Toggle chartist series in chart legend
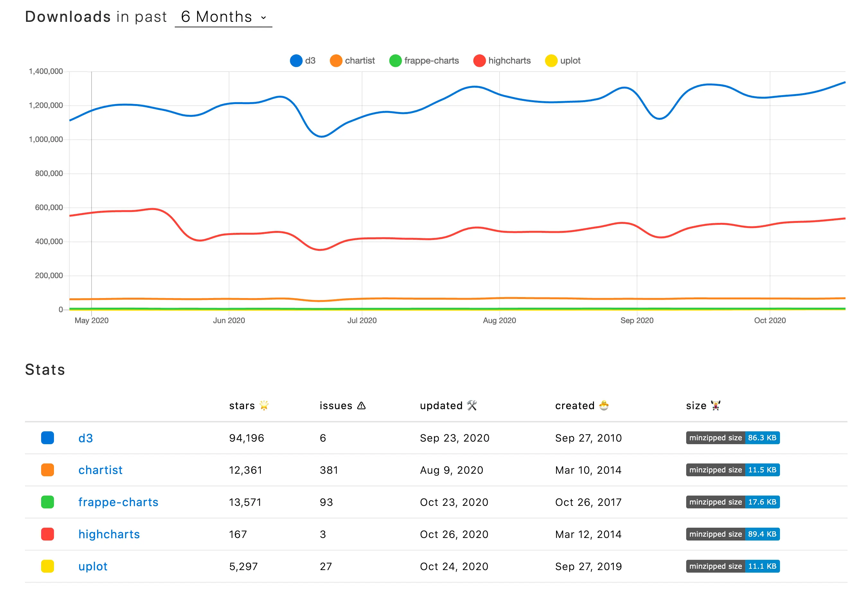The height and width of the screenshot is (607, 868). (352, 60)
